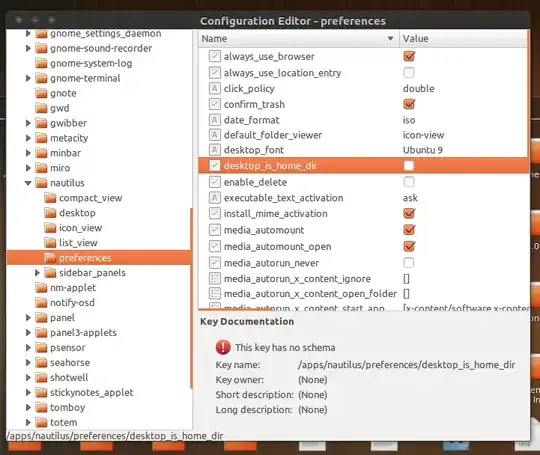
Task: Click the red no-schema warning icon
Action: coord(223,347)
